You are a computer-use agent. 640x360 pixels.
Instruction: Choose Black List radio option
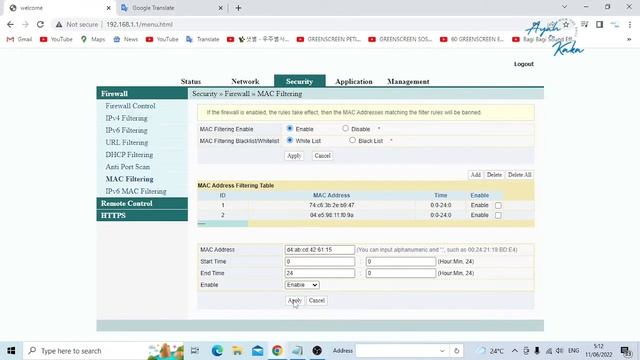352,140
